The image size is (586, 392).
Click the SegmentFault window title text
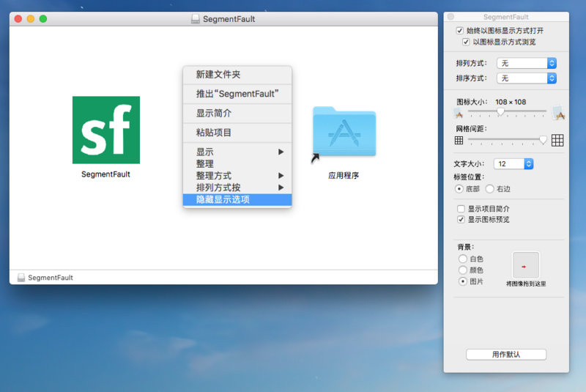pyautogui.click(x=229, y=19)
